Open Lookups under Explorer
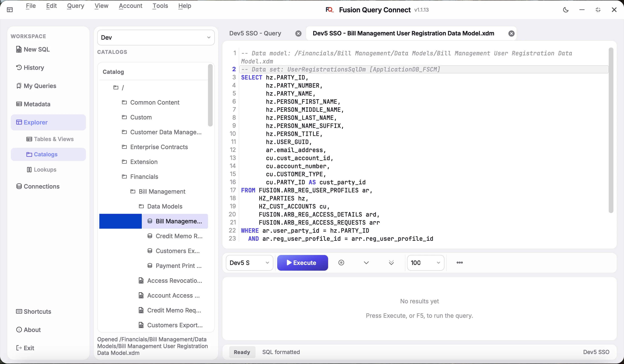The width and height of the screenshot is (624, 364). pos(48,170)
